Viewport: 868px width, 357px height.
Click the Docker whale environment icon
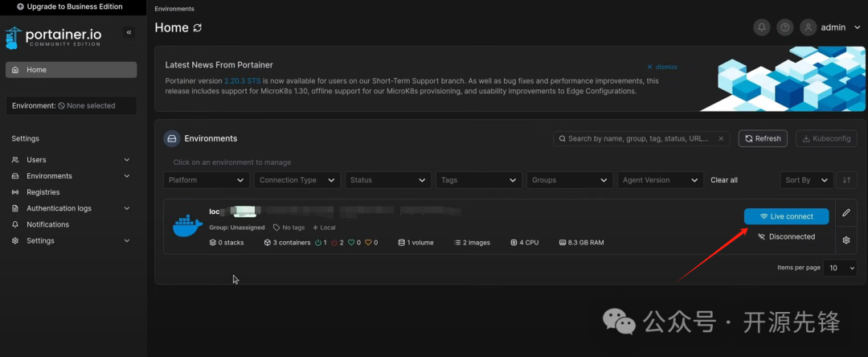pos(187,227)
